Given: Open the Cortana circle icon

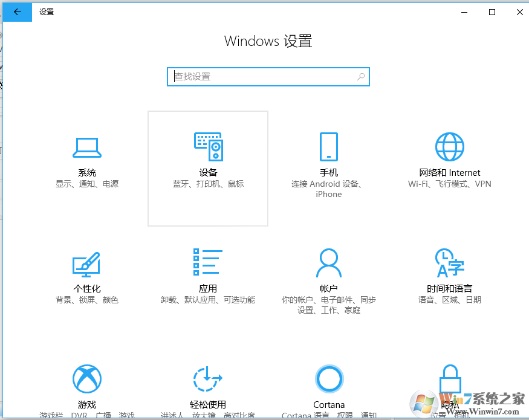Looking at the screenshot, I should (x=329, y=378).
